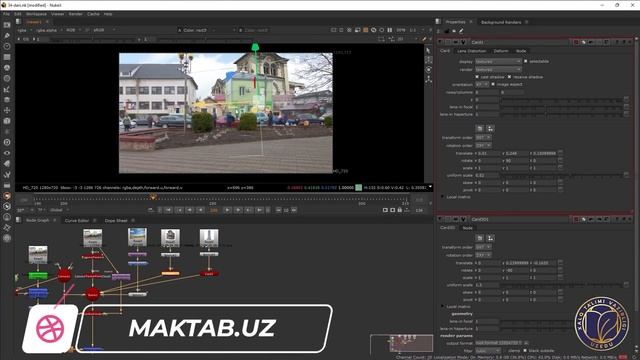Open the Merge nodes menu in left toolbar
The height and width of the screenshot is (360, 640).
7,100
